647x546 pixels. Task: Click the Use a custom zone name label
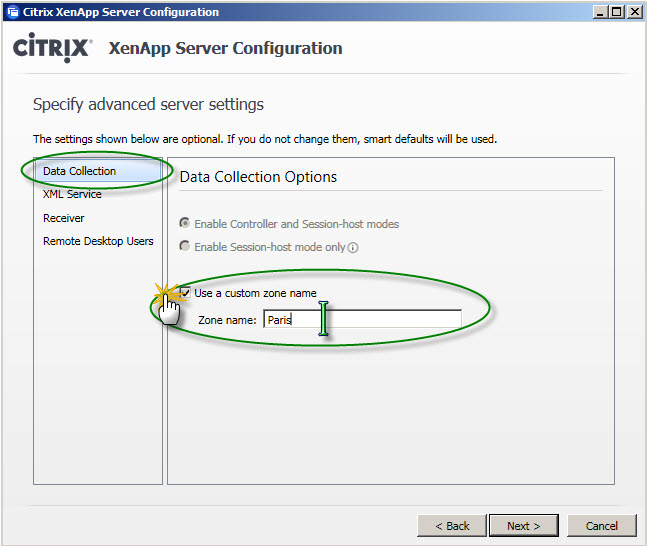click(255, 293)
